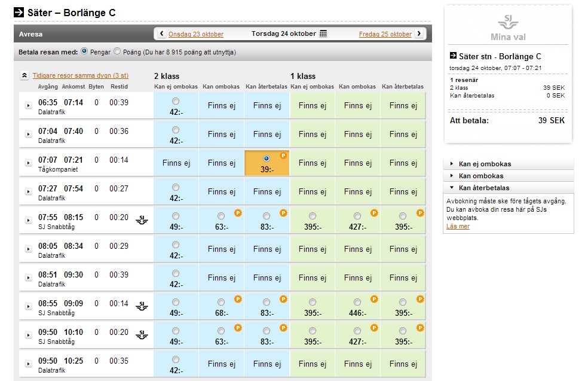
Task: Show Tidigare resor samma dygn
Action: click(x=80, y=76)
